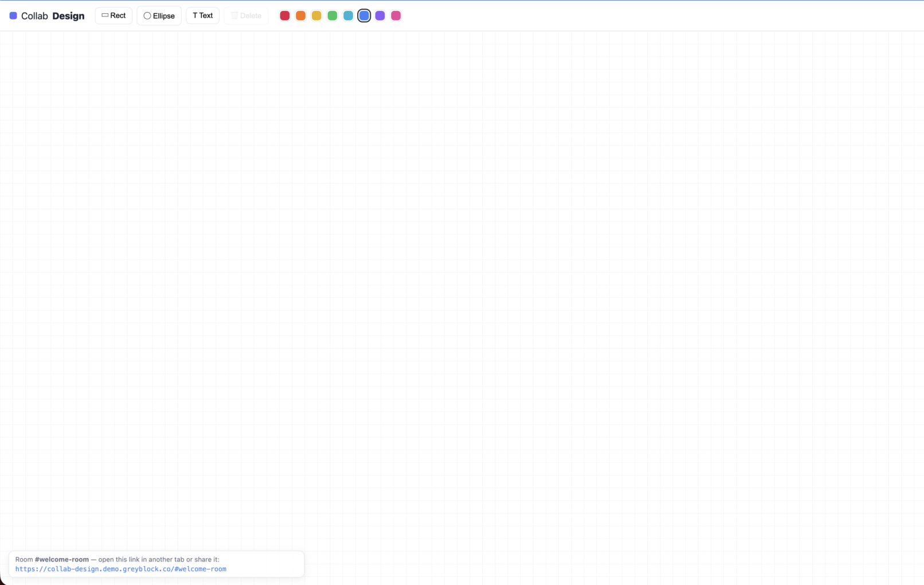The height and width of the screenshot is (585, 924).
Task: Pick the red color swatch
Action: 285,15
